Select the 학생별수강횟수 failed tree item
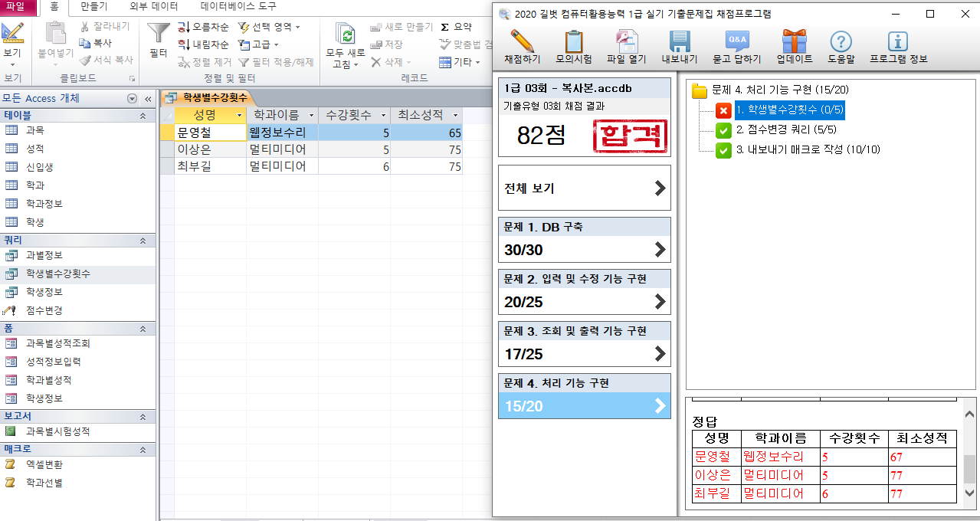Image resolution: width=980 pixels, height=521 pixels. click(x=788, y=110)
